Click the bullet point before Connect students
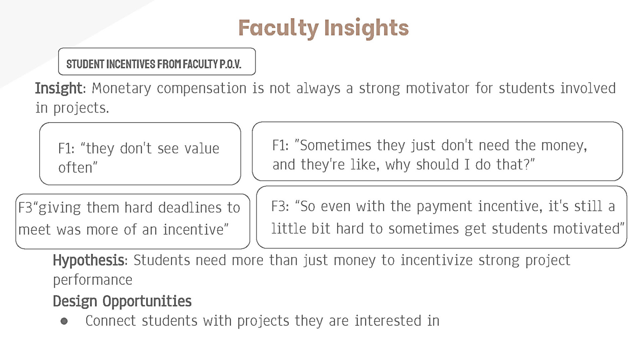The width and height of the screenshot is (644, 362). [x=64, y=321]
